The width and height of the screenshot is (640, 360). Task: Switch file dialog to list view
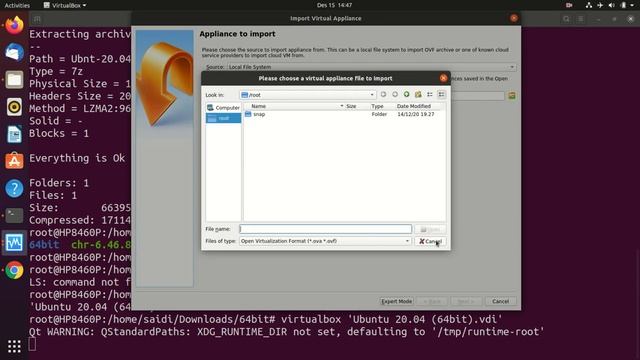coord(430,95)
